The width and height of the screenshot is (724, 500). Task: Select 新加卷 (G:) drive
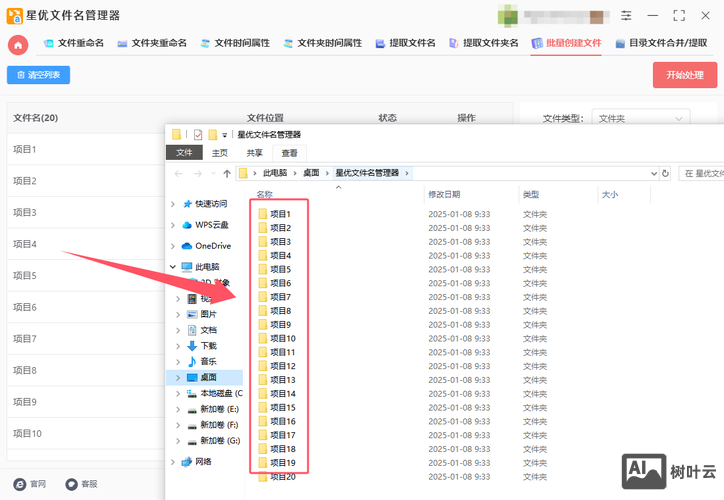[x=220, y=440]
